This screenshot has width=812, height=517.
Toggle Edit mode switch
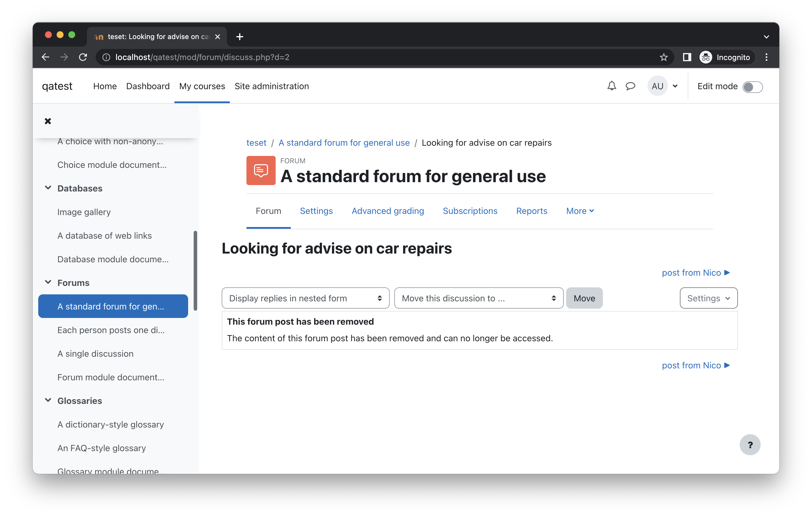752,87
